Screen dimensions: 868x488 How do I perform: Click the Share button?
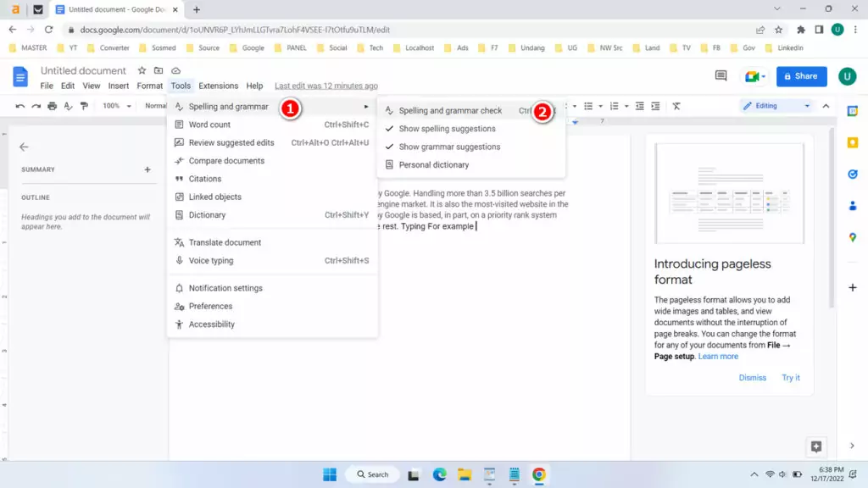click(801, 76)
